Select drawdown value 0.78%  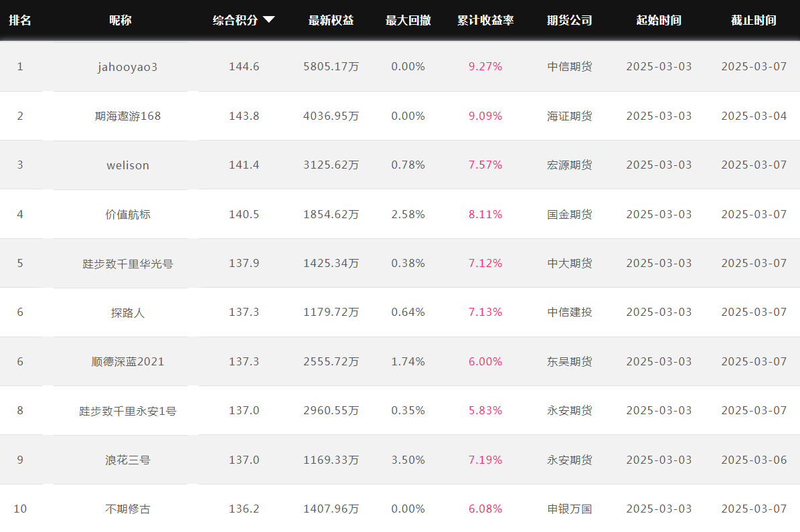(408, 165)
